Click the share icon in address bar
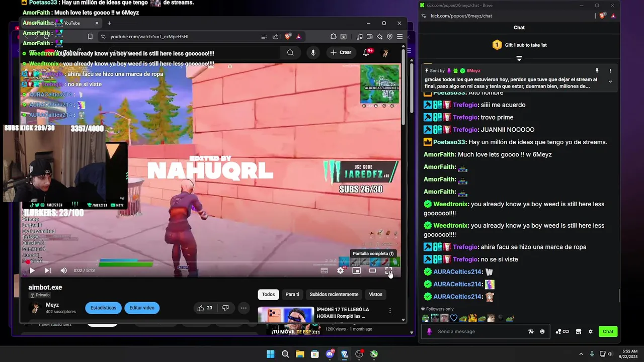 coord(275,36)
